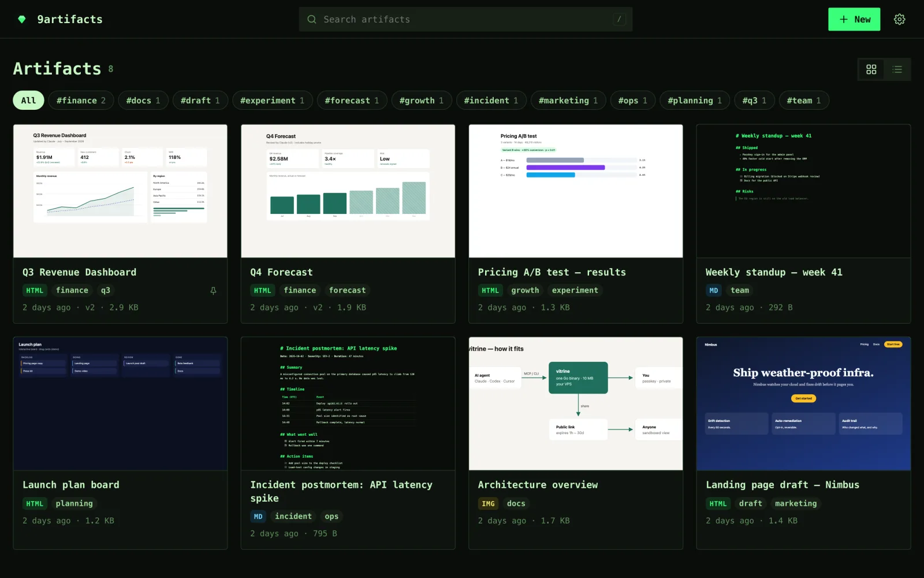Click the marketing tag on Landing page draft
Image resolution: width=924 pixels, height=578 pixels.
[796, 503]
